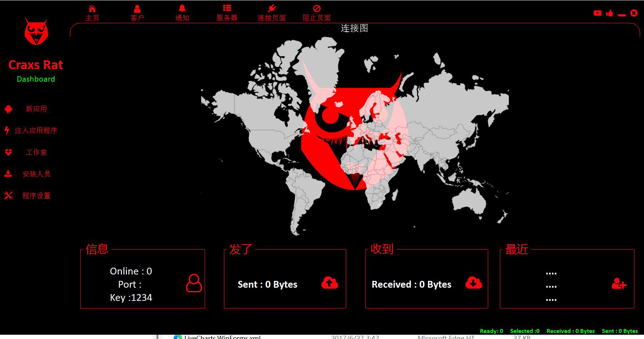Open the 通知 notifications tab

182,13
